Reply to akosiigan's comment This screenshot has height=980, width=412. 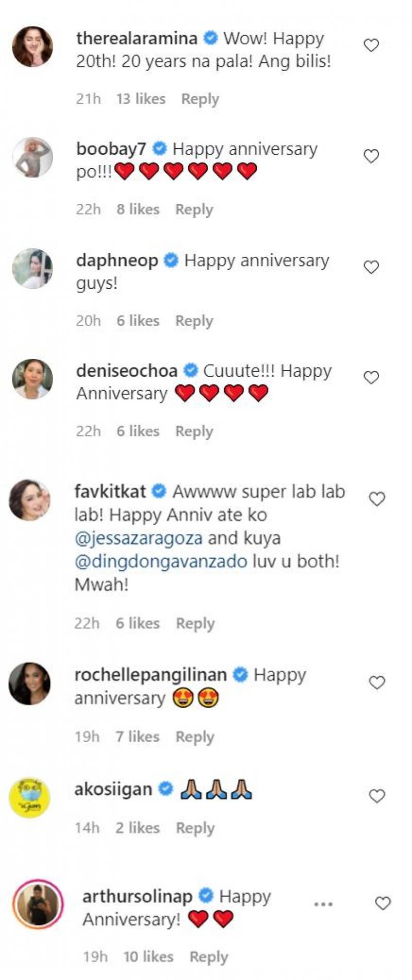pos(195,828)
